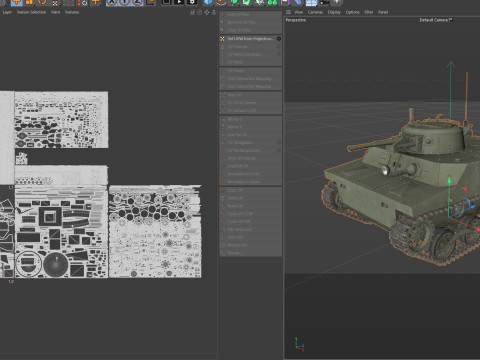The width and height of the screenshot is (480, 360).
Task: Open the Cameras menu
Action: pyautogui.click(x=315, y=12)
